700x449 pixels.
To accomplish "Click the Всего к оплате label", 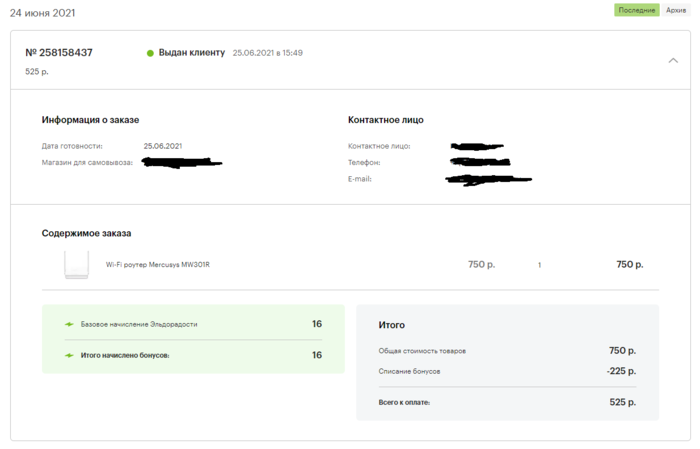I will click(404, 403).
